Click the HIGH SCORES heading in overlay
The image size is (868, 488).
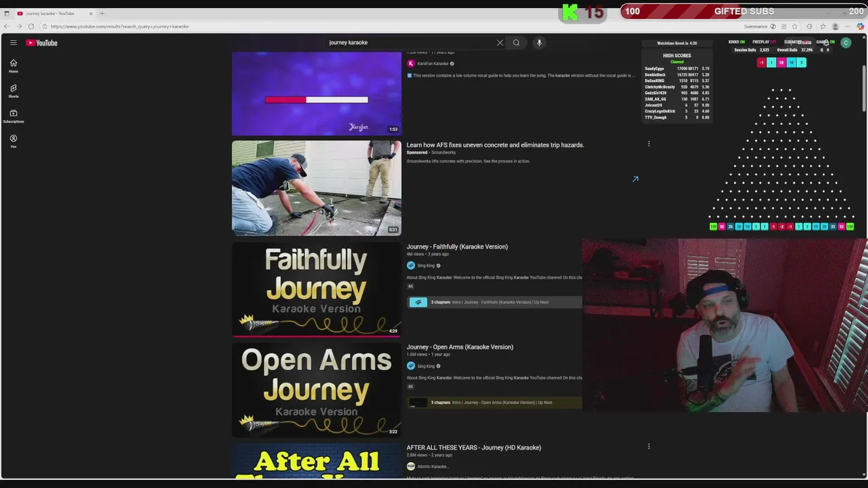click(x=677, y=56)
